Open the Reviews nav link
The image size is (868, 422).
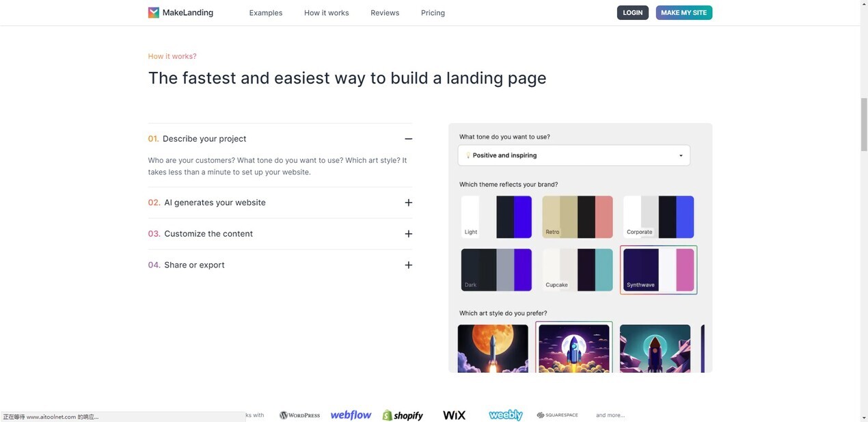(385, 13)
